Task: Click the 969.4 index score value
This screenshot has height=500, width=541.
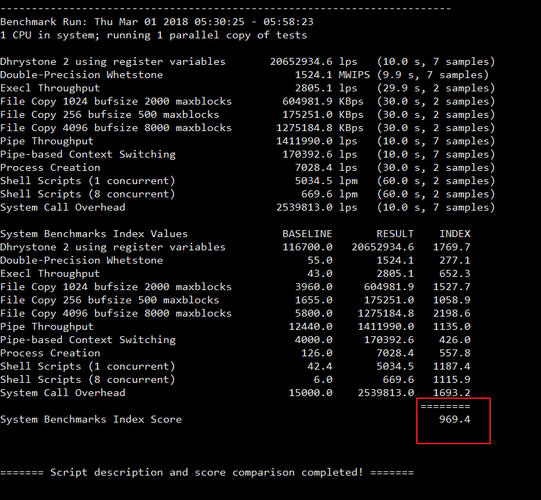Action: (x=454, y=419)
